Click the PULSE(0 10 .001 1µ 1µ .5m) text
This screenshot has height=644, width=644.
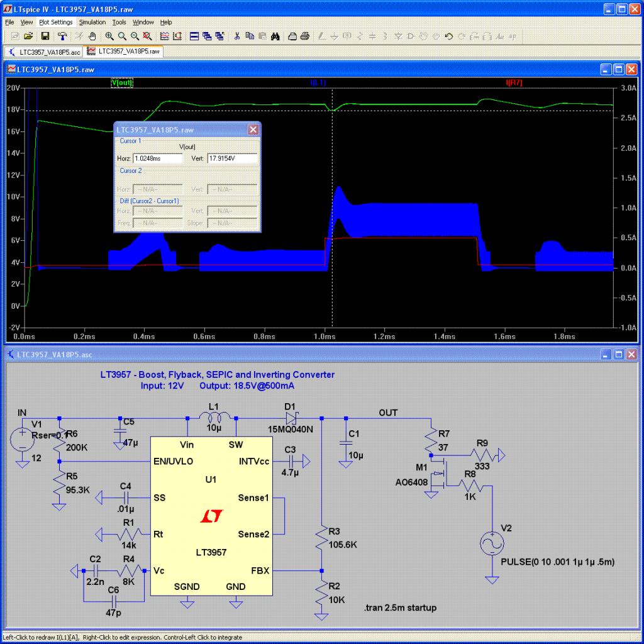click(557, 562)
